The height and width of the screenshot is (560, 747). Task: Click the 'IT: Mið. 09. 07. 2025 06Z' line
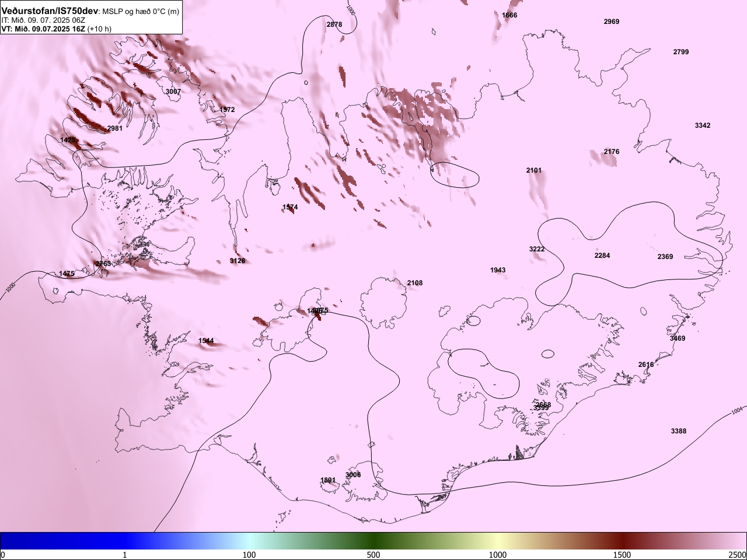44,20
